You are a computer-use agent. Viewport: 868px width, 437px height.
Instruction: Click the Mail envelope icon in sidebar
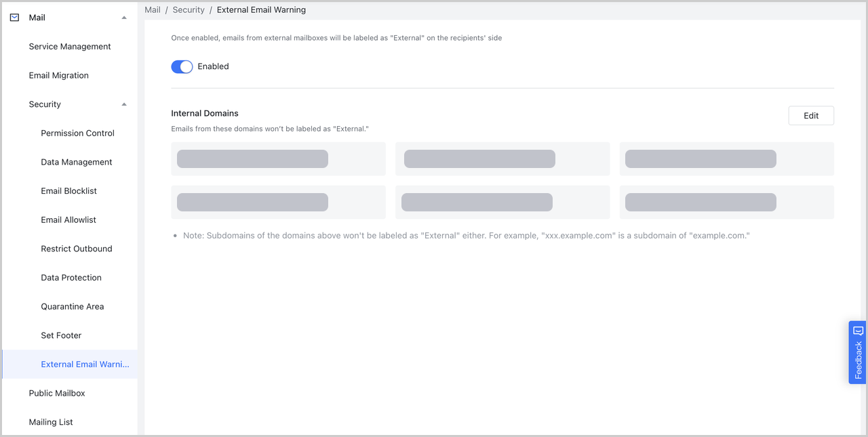click(14, 17)
